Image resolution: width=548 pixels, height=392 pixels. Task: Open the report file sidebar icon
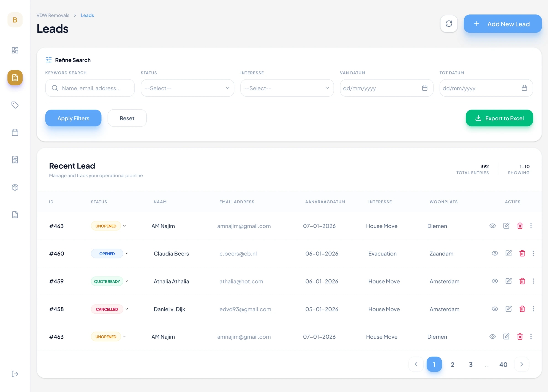[15, 215]
